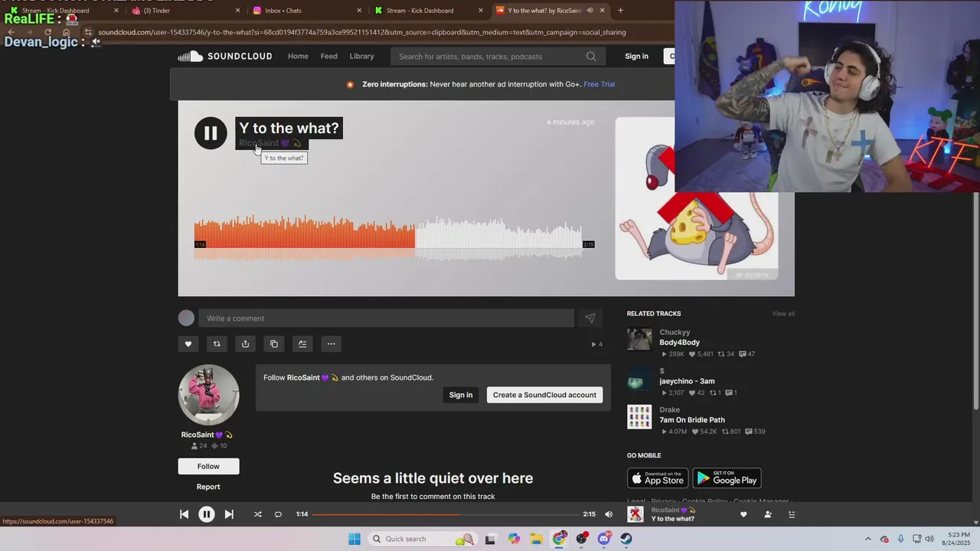Pause playback in bottom player bar
The height and width of the screenshot is (551, 980).
[x=206, y=514]
